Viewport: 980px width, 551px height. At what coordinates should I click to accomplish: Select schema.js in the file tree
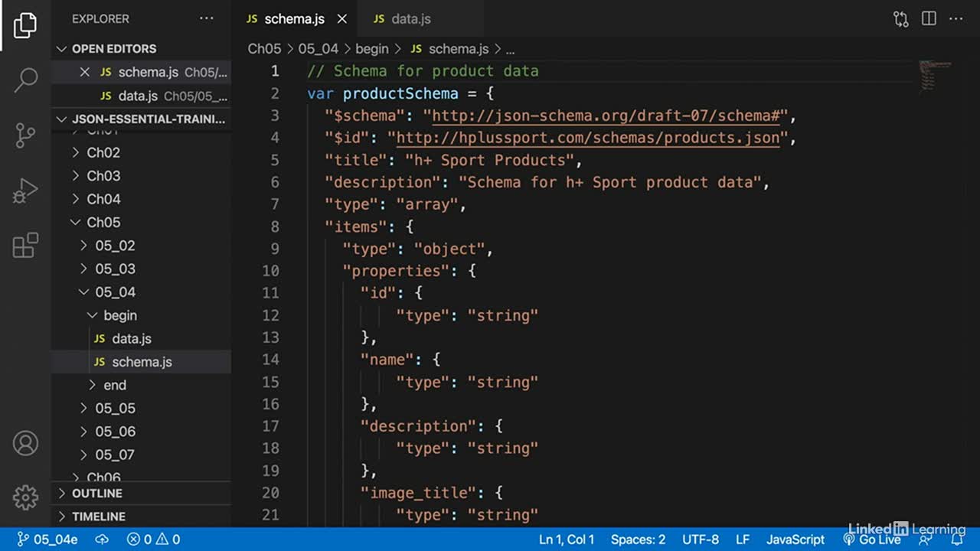click(x=141, y=362)
